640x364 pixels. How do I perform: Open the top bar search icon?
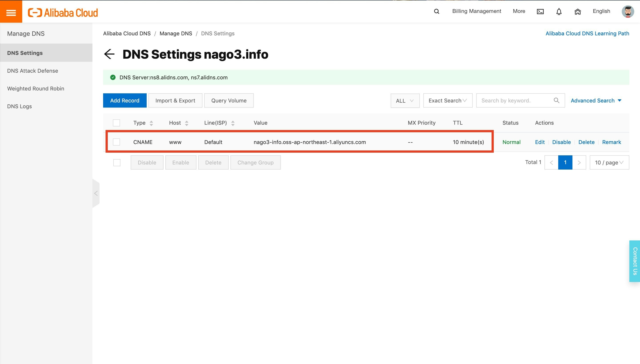pos(436,11)
